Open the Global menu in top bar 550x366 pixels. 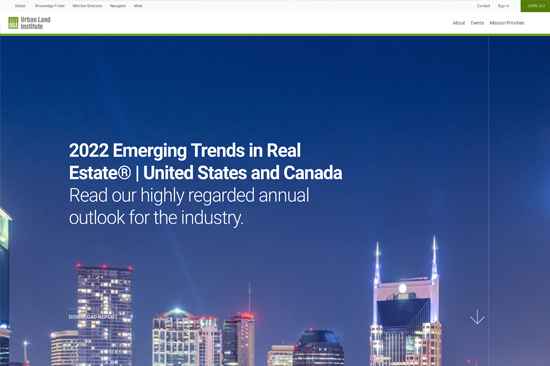click(20, 6)
